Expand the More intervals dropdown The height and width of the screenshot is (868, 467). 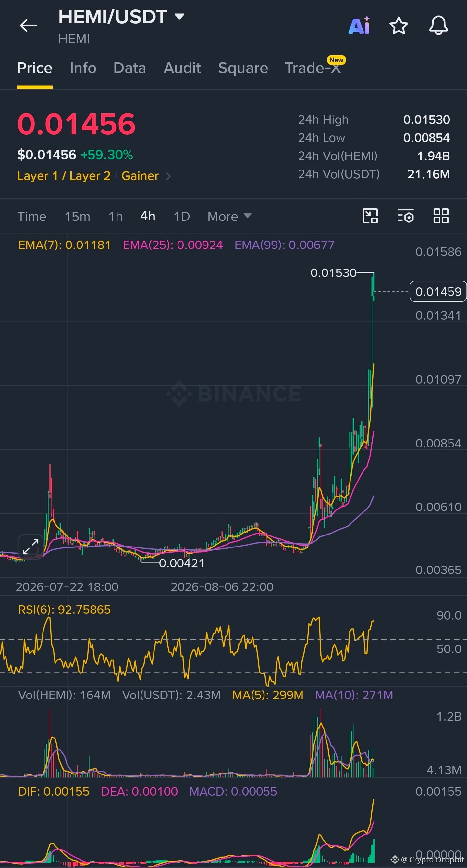[229, 216]
